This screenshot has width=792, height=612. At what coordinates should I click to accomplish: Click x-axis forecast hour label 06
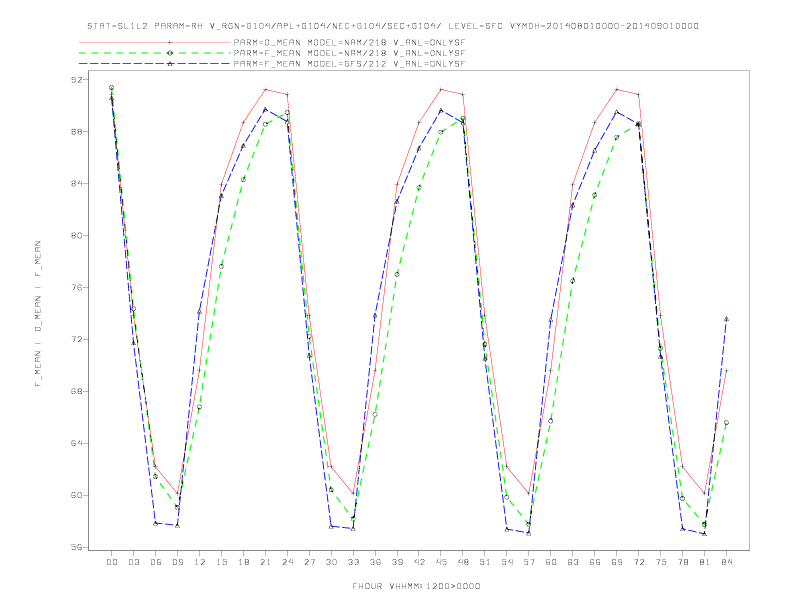(156, 562)
